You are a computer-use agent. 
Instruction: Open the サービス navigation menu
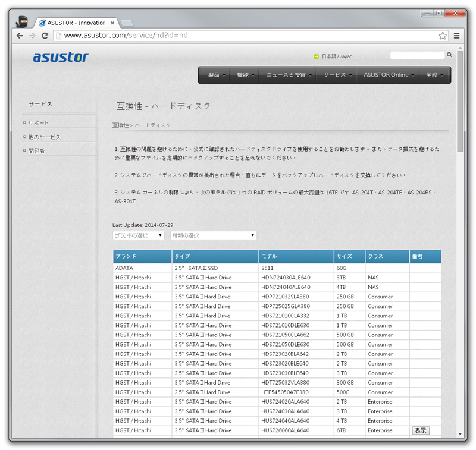tap(337, 75)
